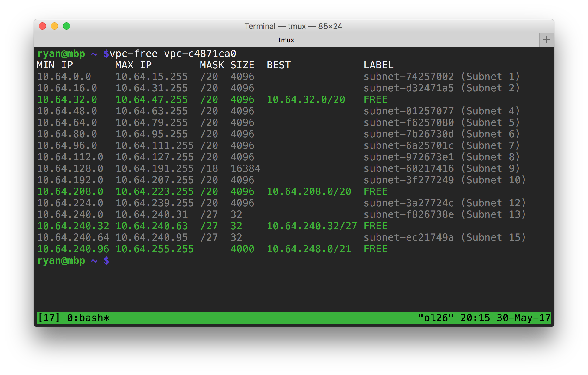Click the new tab plus button
The height and width of the screenshot is (375, 588).
click(x=546, y=40)
